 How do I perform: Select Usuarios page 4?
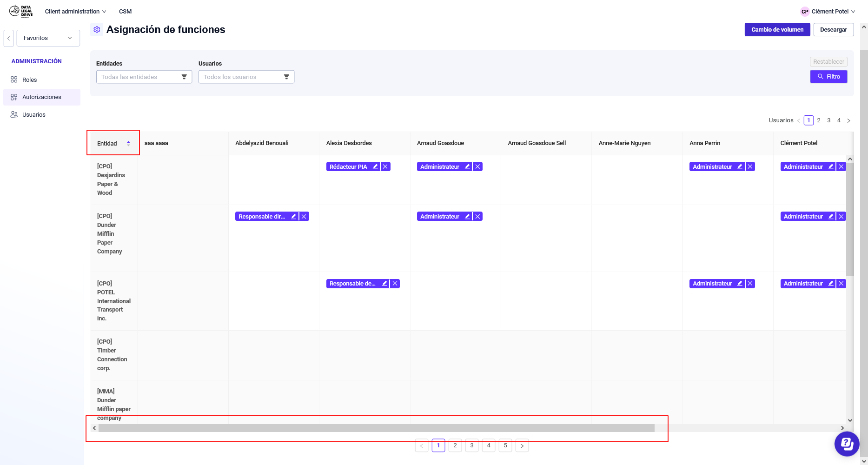(839, 120)
